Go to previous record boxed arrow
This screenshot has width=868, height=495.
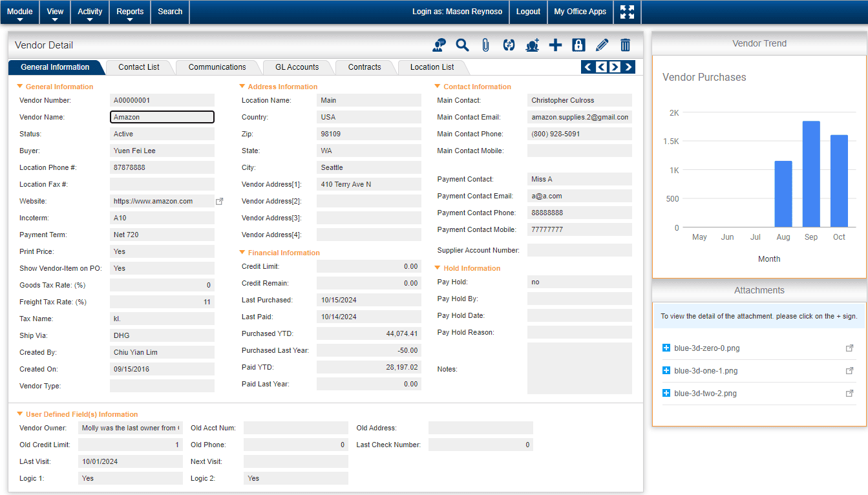coord(601,67)
